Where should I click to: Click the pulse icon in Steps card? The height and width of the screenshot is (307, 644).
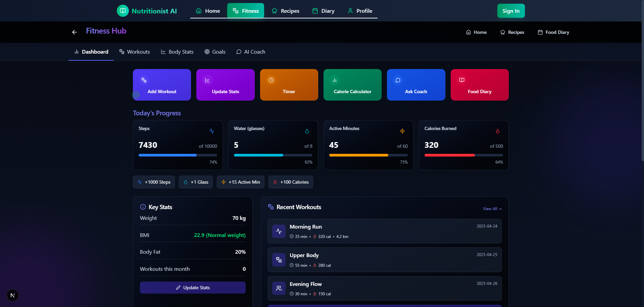[x=212, y=131]
